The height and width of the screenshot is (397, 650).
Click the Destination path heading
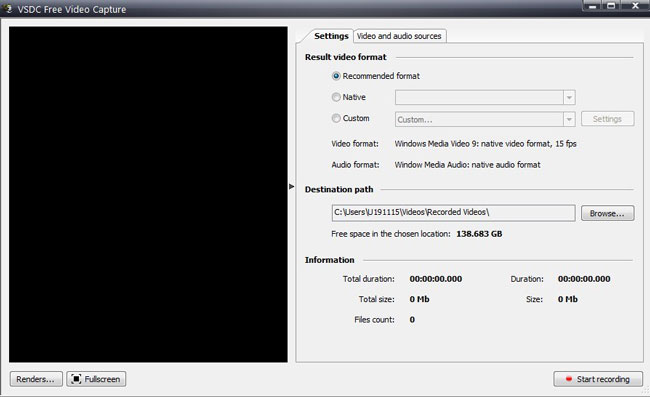(339, 189)
